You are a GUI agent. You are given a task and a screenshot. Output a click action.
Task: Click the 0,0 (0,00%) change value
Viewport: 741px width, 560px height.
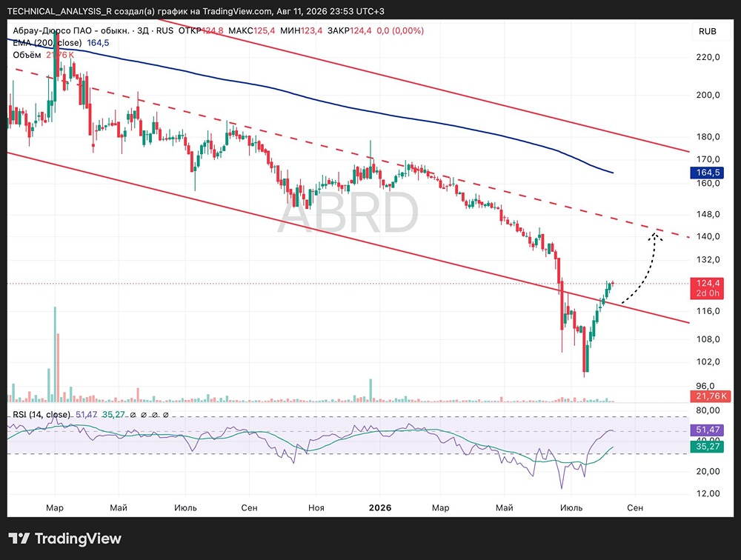point(400,30)
